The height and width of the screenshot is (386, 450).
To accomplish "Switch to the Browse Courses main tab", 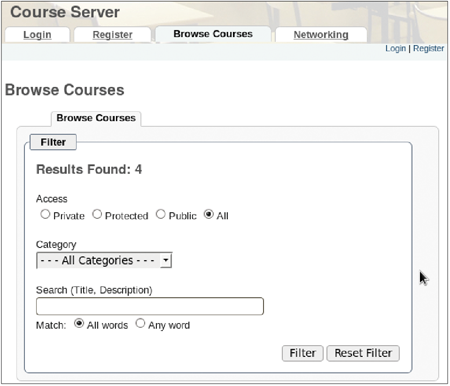I will click(213, 34).
